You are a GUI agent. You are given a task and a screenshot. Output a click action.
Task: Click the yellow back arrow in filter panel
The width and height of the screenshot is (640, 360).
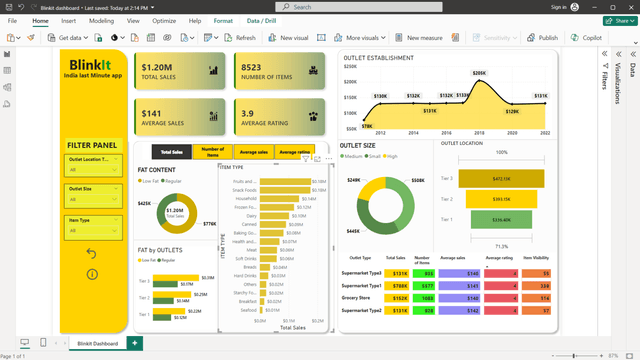(x=91, y=253)
